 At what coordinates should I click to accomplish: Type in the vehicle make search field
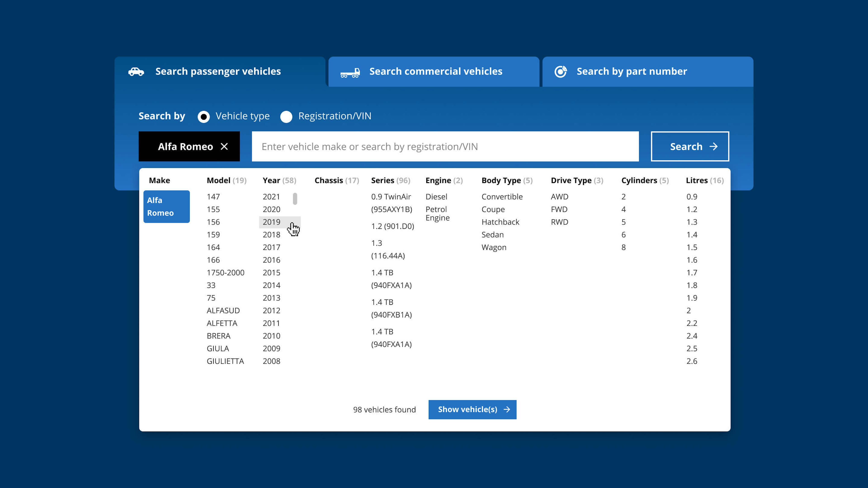pyautogui.click(x=445, y=146)
